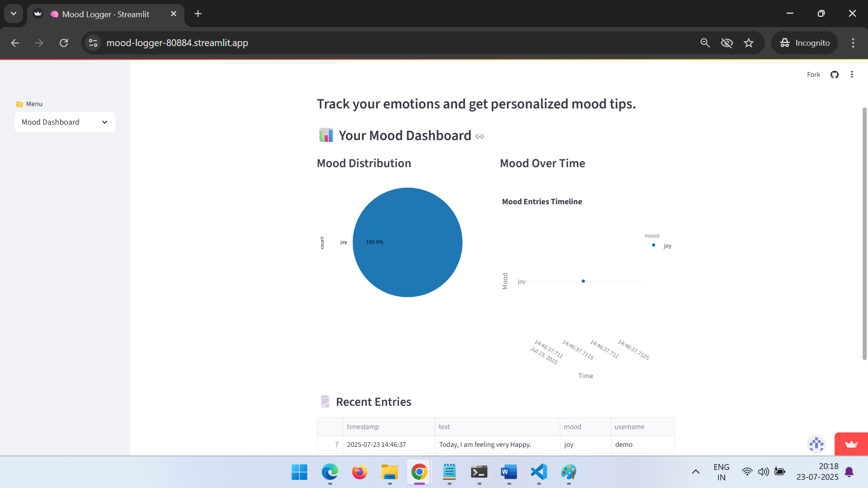Click the username column header
The height and width of the screenshot is (488, 868).
coord(629,427)
